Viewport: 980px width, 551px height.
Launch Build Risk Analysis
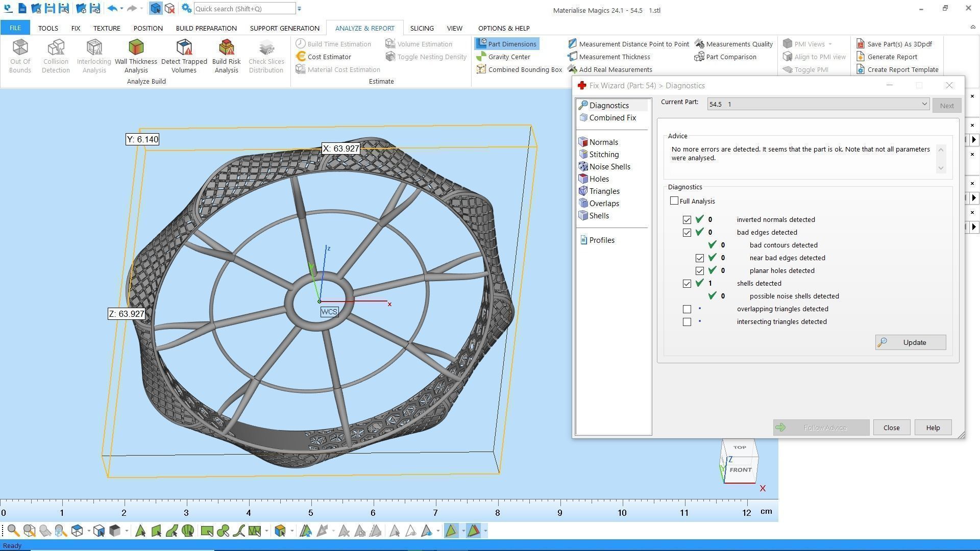coord(226,56)
